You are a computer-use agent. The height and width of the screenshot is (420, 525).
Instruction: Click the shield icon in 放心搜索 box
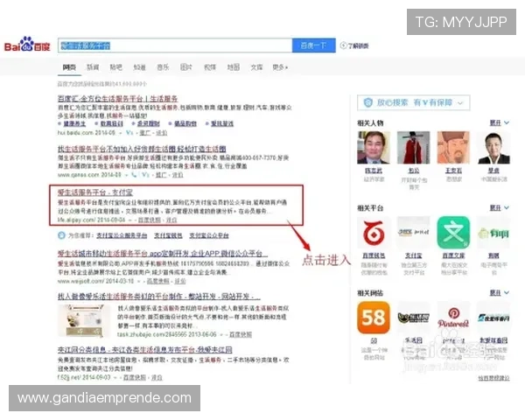368,102
